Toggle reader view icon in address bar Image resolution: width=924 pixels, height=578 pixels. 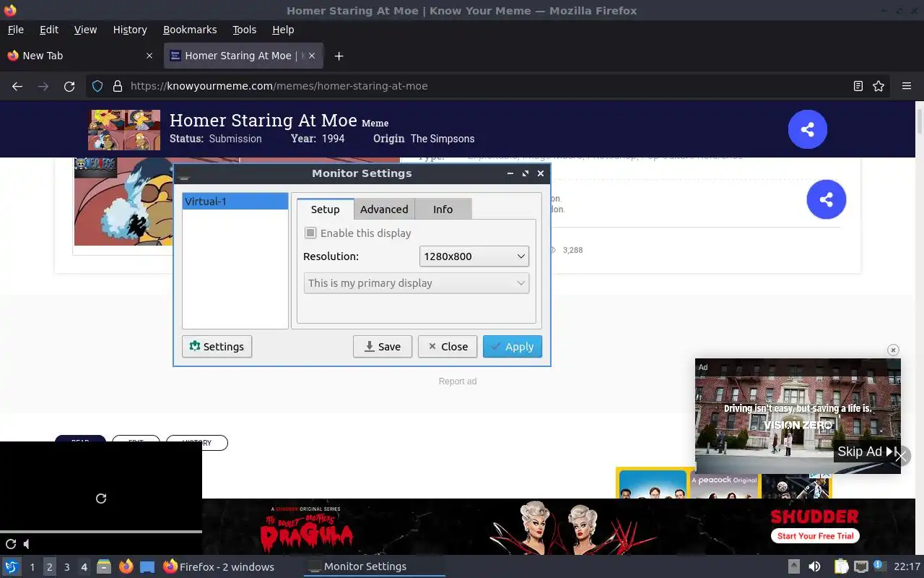pos(858,86)
